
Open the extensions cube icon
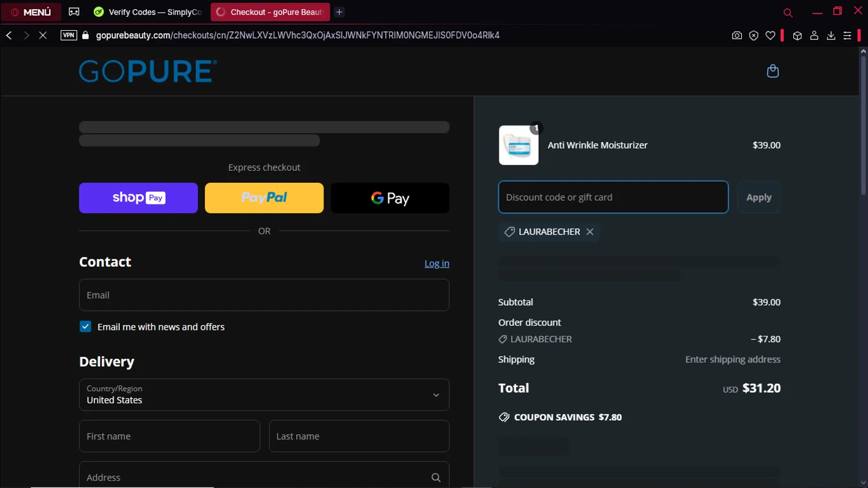(x=797, y=35)
